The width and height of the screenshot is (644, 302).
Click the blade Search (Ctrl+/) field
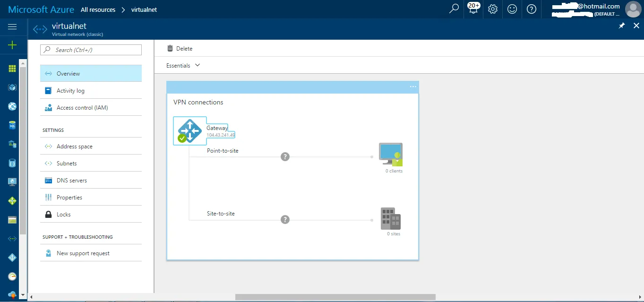click(91, 50)
